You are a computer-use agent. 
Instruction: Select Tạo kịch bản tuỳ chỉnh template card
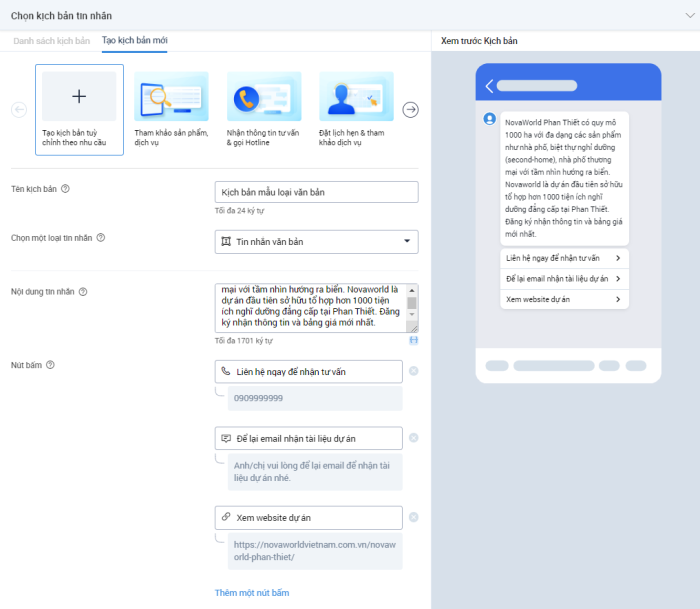pyautogui.click(x=79, y=110)
